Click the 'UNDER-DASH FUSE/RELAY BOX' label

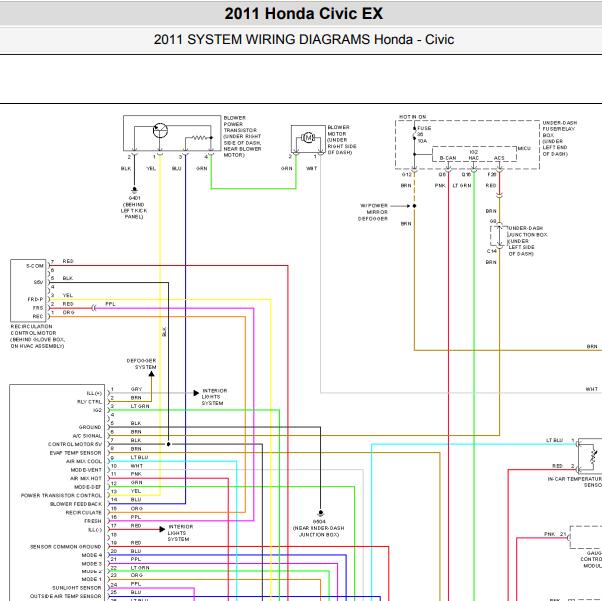pos(560,138)
